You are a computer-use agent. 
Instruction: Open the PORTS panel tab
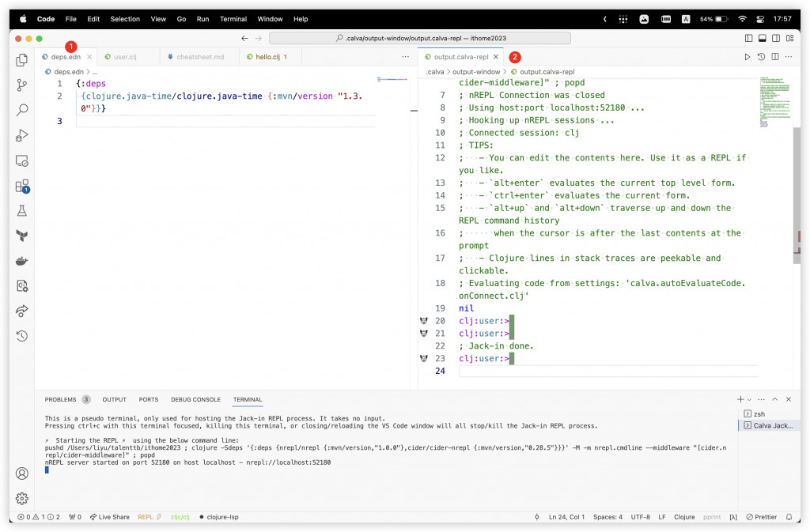tap(148, 399)
